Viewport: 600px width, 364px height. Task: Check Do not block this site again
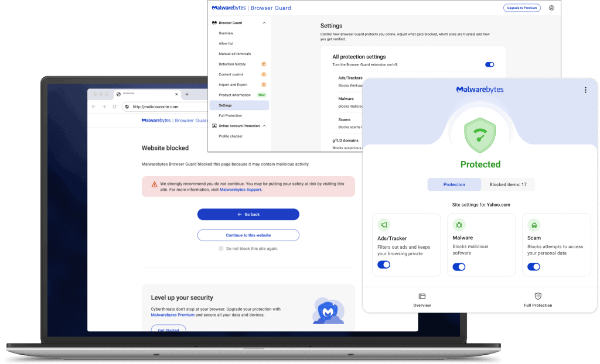click(x=221, y=249)
